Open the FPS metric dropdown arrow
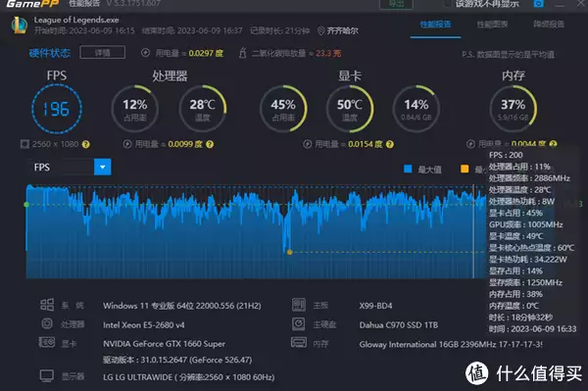The height and width of the screenshot is (391, 588). (102, 168)
